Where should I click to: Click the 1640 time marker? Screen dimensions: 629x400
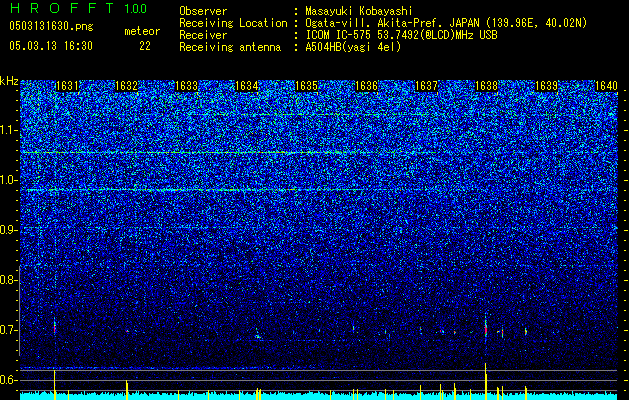click(x=607, y=86)
